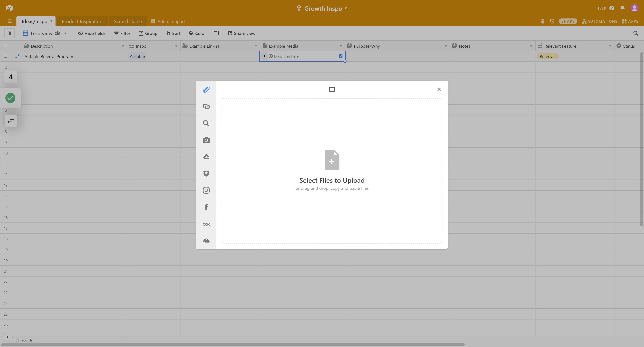The height and width of the screenshot is (347, 644).
Task: Choose Google Drive as upload source
Action: (206, 157)
